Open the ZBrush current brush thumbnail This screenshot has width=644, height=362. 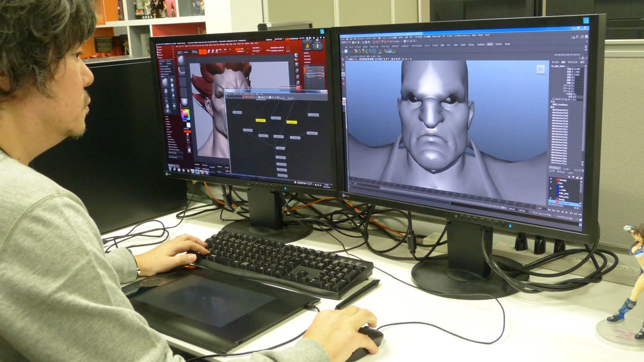(x=181, y=60)
